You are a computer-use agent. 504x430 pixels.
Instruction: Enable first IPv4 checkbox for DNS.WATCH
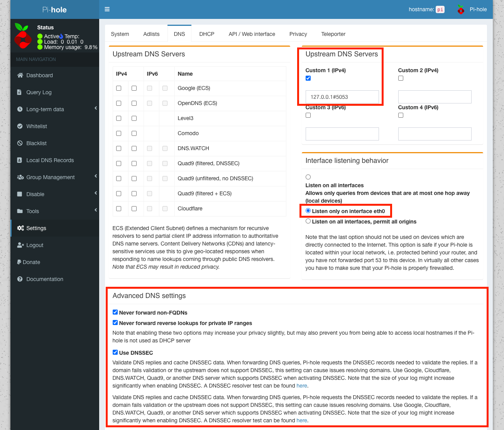pos(119,149)
